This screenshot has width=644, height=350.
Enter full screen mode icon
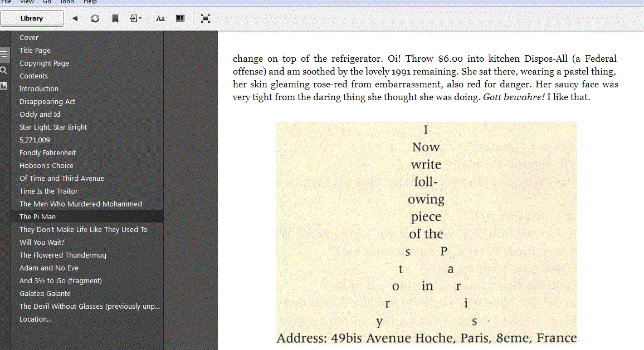(206, 18)
